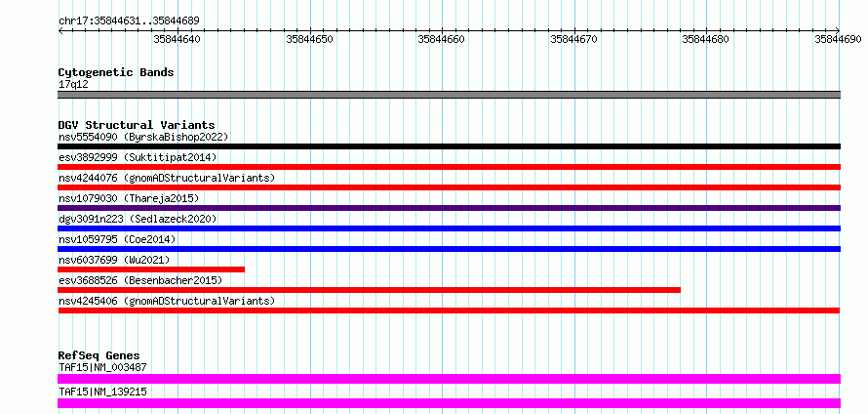Click the DGV Structural Variants track heading
The width and height of the screenshot is (868, 414).
[x=137, y=125]
